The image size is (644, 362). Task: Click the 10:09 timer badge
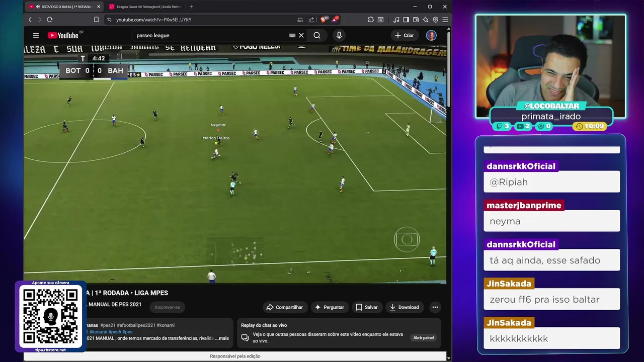(x=589, y=126)
